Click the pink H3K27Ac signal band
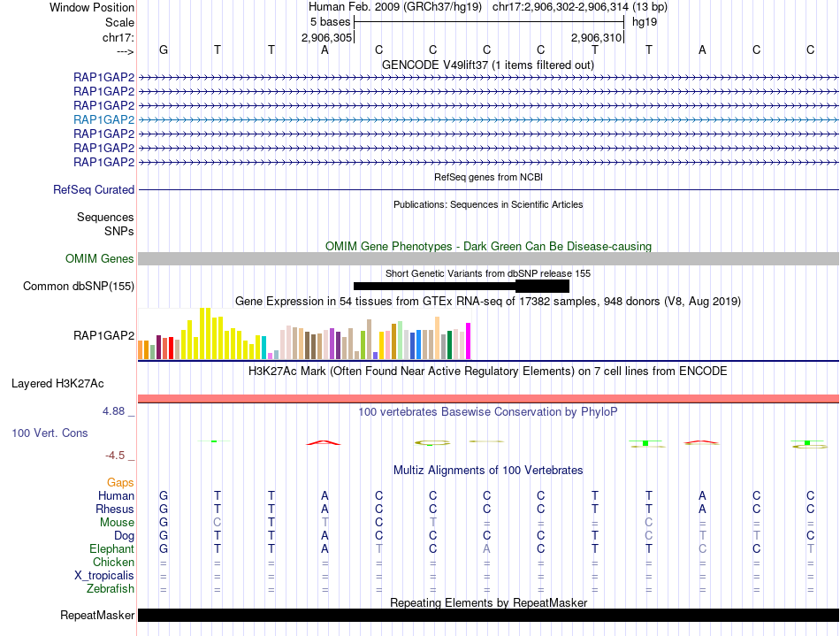Screen dimensions: 840x636 [x=489, y=399]
